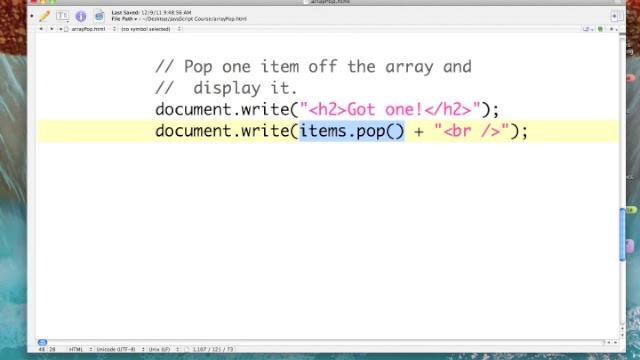Click the "<h2>Got one!</h2>" string
640x360 pixels.
pos(390,109)
